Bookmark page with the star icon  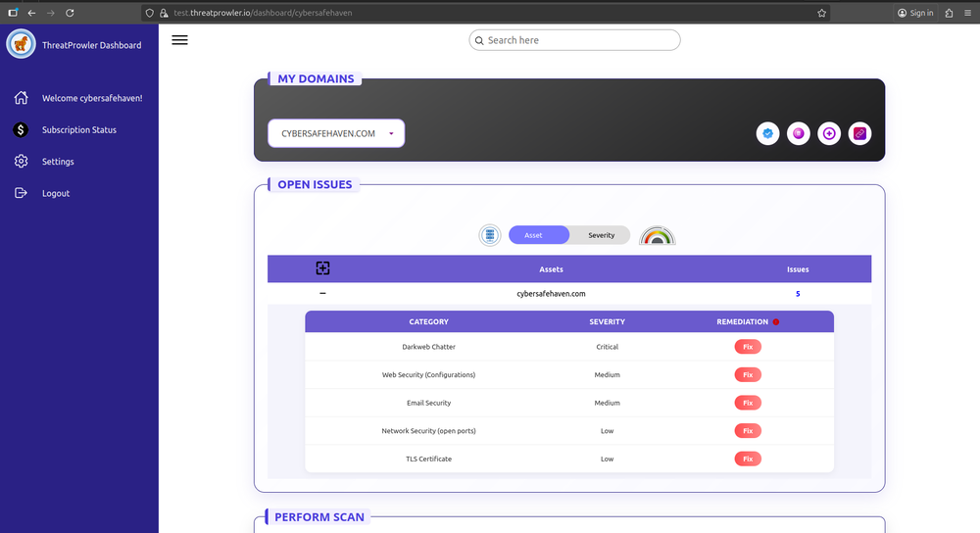coord(822,13)
